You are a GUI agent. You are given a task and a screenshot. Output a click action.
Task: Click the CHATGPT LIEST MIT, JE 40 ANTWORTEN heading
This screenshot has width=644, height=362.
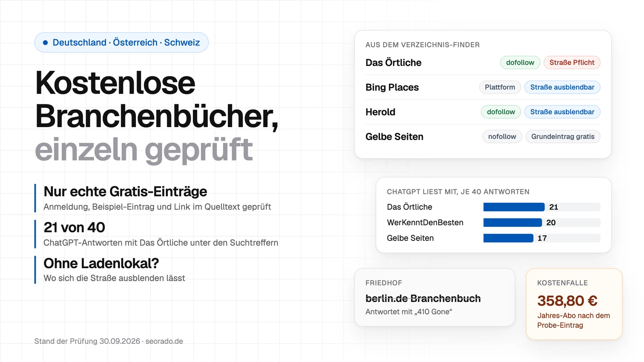458,192
